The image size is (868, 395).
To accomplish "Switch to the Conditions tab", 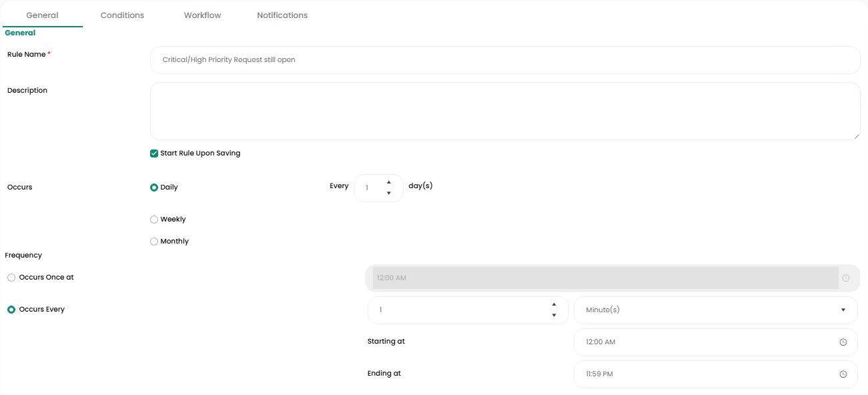I will [x=122, y=15].
